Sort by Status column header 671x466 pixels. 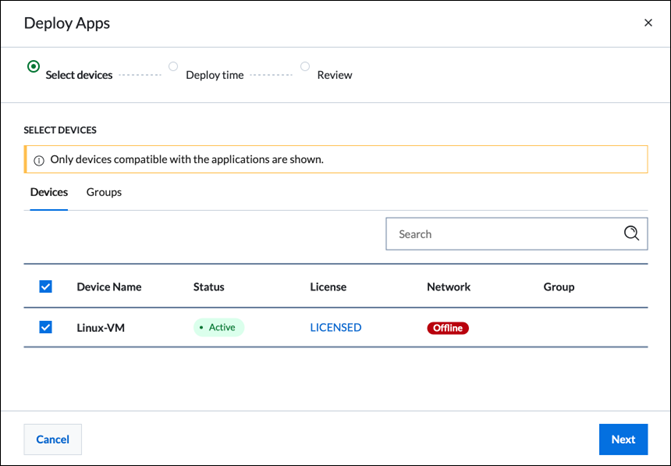[x=209, y=287]
